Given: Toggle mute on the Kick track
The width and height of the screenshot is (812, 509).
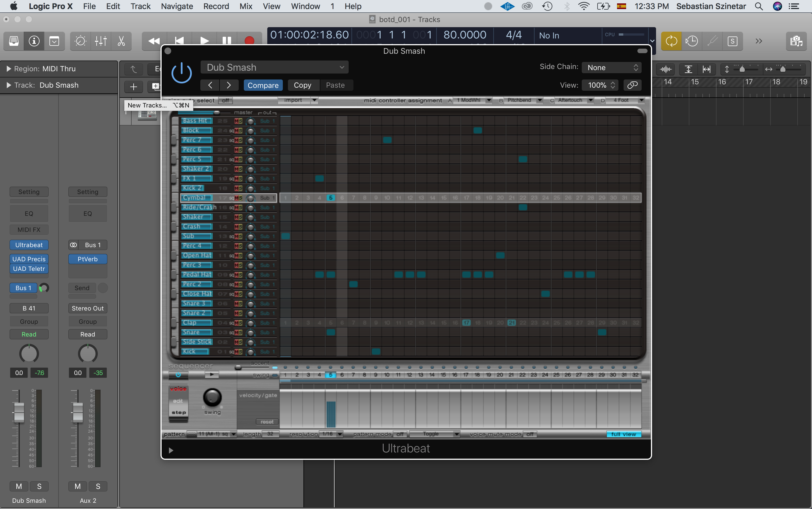Looking at the screenshot, I should coord(237,351).
